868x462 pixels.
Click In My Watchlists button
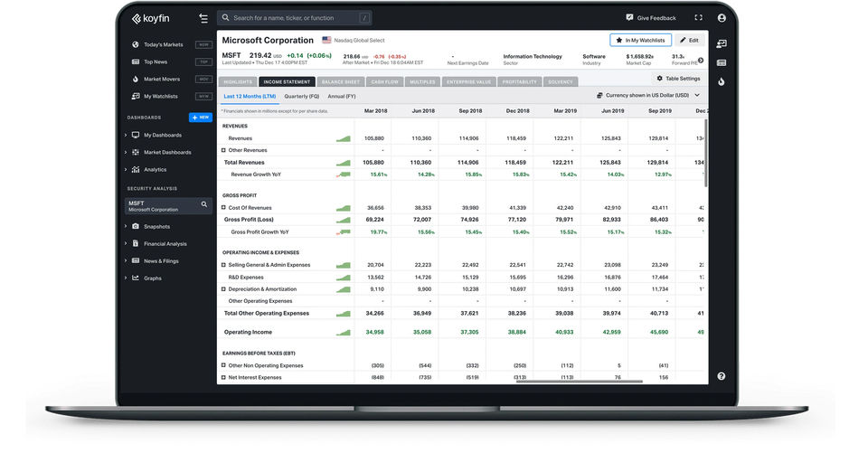(x=640, y=40)
